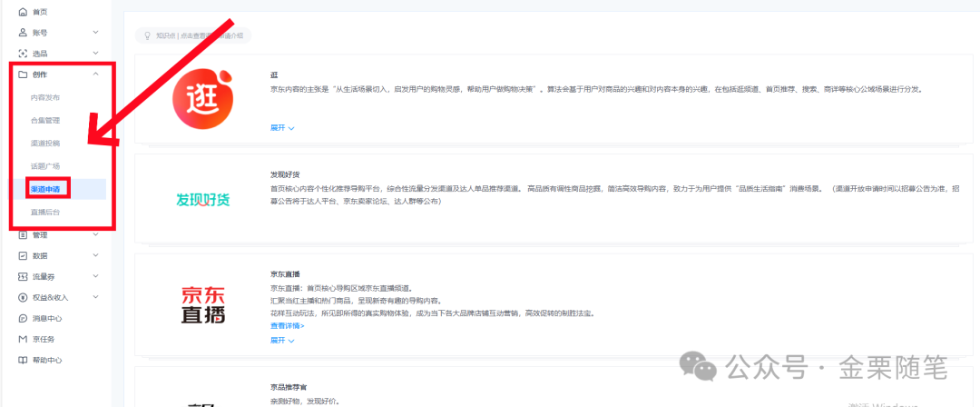Click the 查看详情> link
Image resolution: width=980 pixels, height=407 pixels.
tap(288, 325)
